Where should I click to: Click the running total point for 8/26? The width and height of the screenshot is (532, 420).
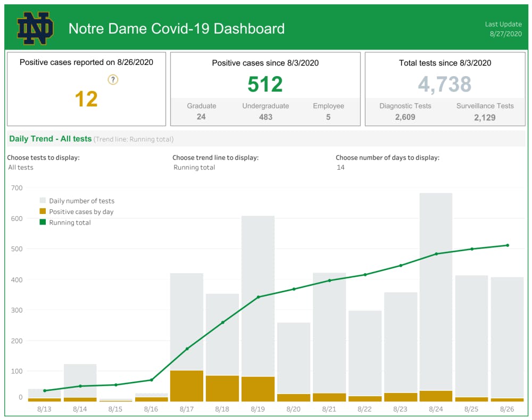[x=508, y=245]
